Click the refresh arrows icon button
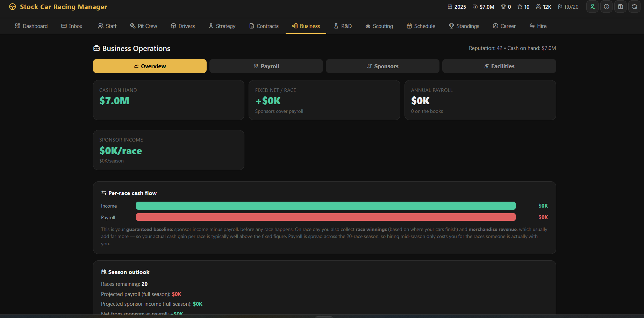The image size is (644, 318). pos(634,7)
